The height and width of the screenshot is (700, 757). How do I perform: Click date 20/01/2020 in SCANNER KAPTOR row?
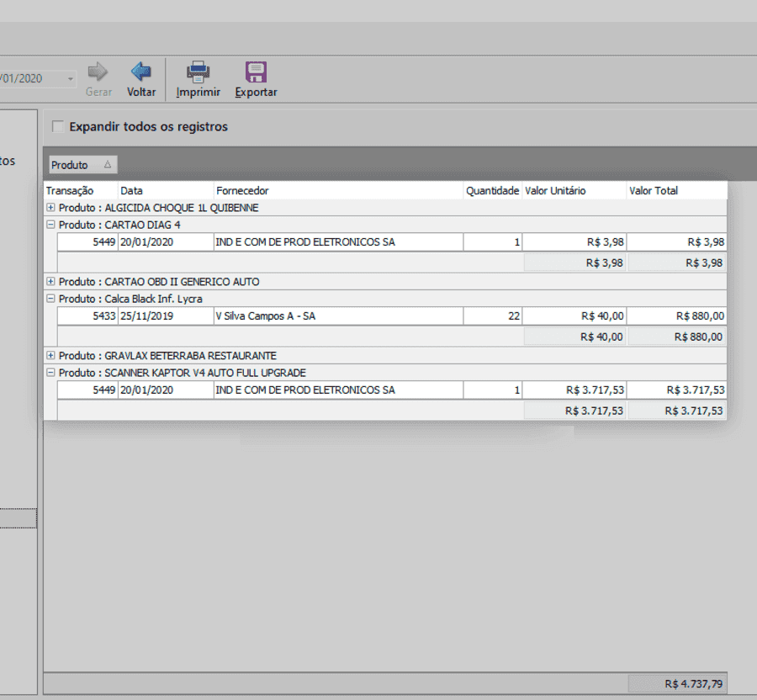[x=166, y=390]
